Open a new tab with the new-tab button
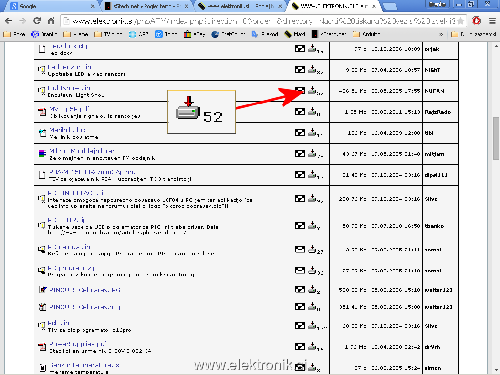This screenshot has height=375, width=500. 389,6
